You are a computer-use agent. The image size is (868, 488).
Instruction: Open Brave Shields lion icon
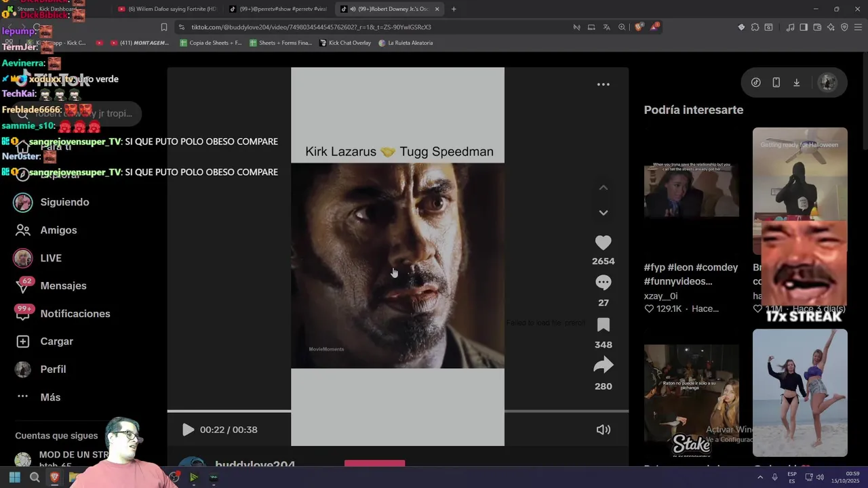coord(639,27)
